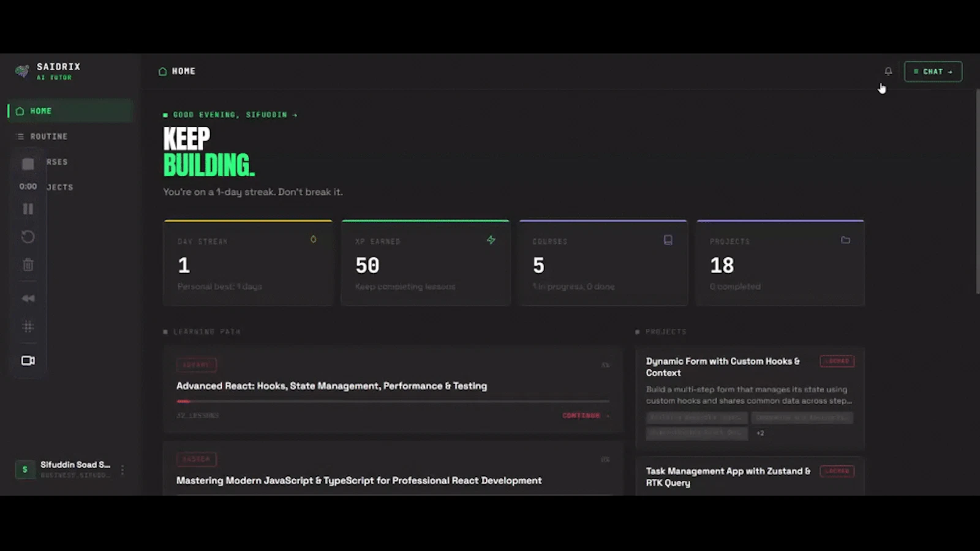Click the 1-day streak message text
Image resolution: width=980 pixels, height=551 pixels.
coord(253,192)
